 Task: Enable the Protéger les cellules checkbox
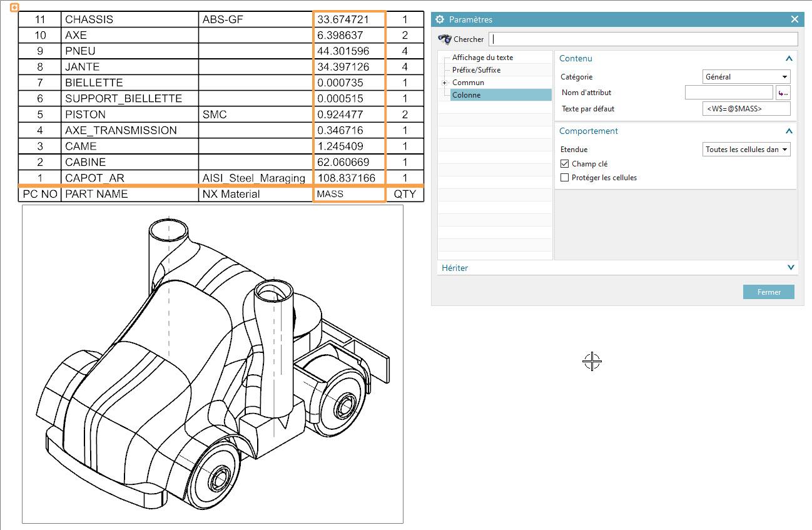tap(565, 178)
